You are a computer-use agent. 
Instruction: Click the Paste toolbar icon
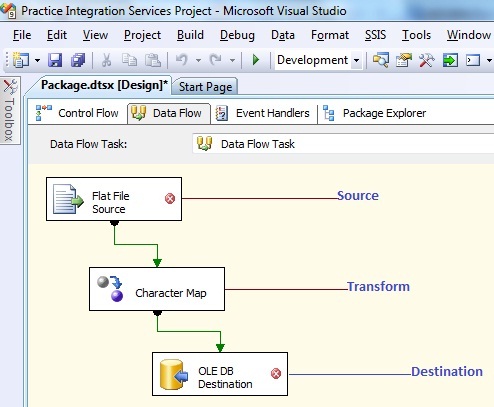click(153, 60)
